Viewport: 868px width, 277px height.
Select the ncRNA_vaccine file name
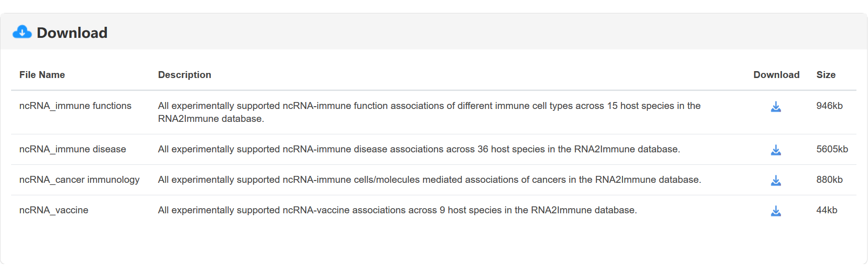point(54,210)
